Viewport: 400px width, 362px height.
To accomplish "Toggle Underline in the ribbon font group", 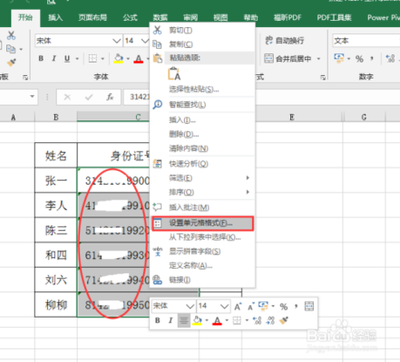I will [67, 59].
